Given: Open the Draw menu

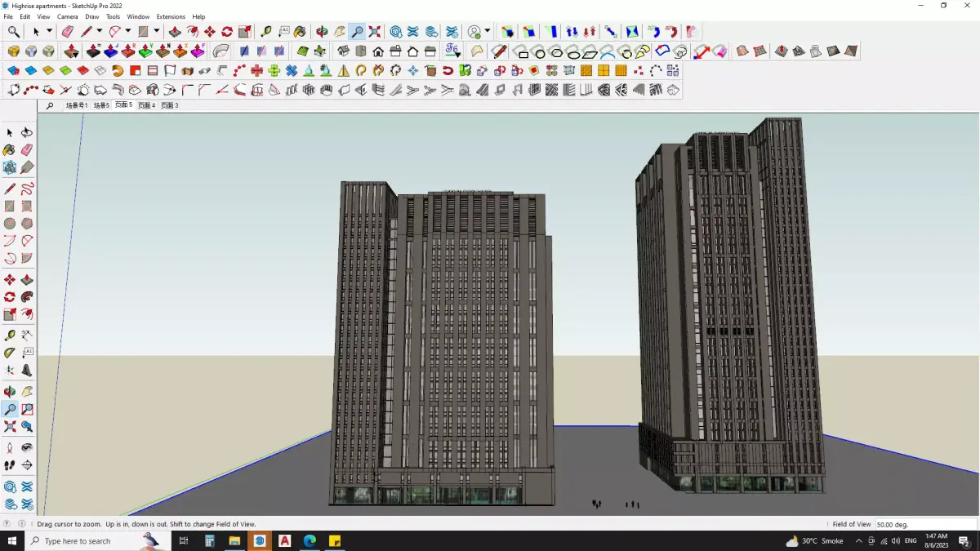Looking at the screenshot, I should point(92,16).
